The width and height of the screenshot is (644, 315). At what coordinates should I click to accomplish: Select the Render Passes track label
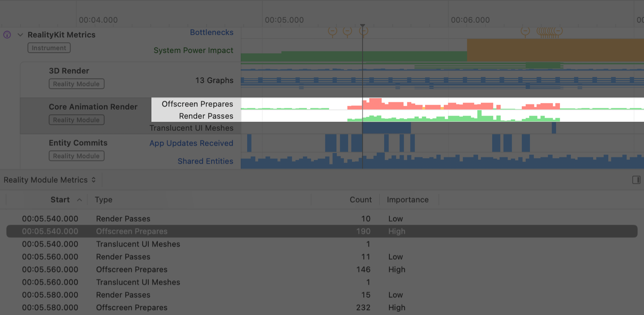click(207, 116)
